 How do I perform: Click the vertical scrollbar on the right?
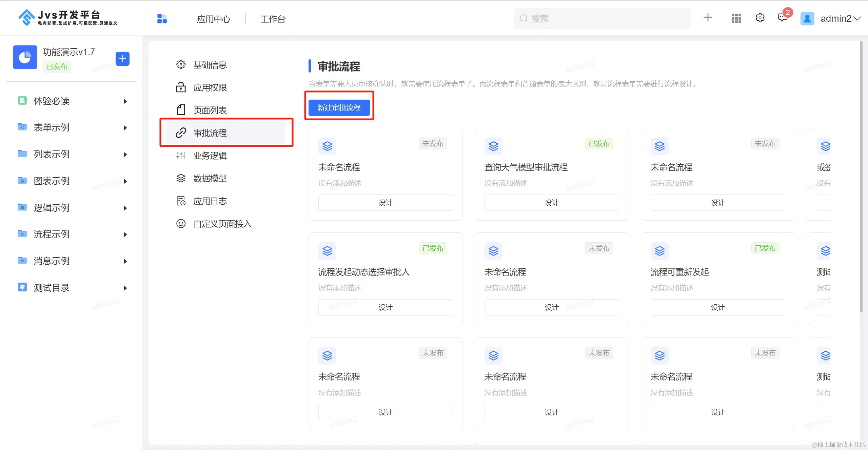[861, 176]
